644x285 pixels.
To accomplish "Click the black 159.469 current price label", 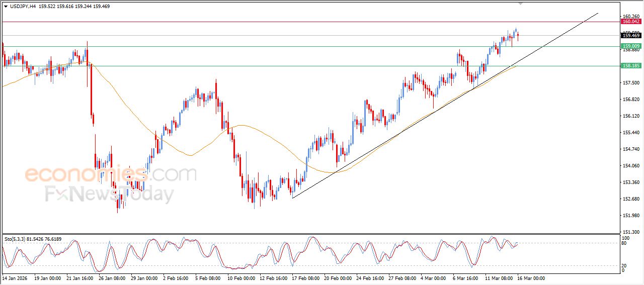I will pyautogui.click(x=631, y=35).
